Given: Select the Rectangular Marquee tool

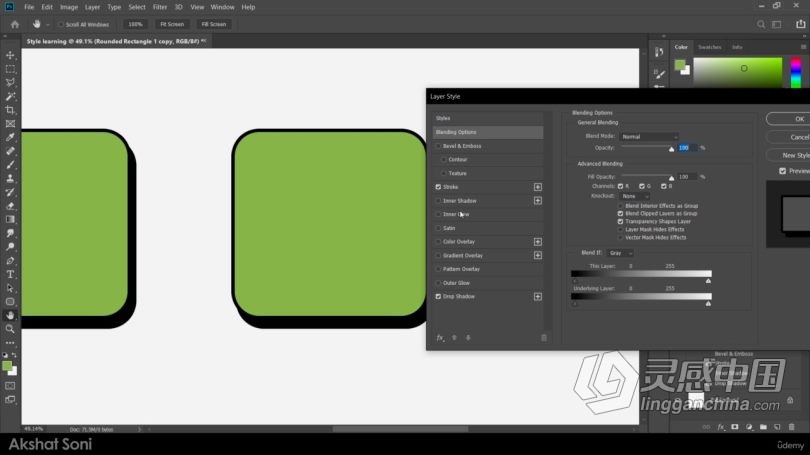Looking at the screenshot, I should coord(10,69).
